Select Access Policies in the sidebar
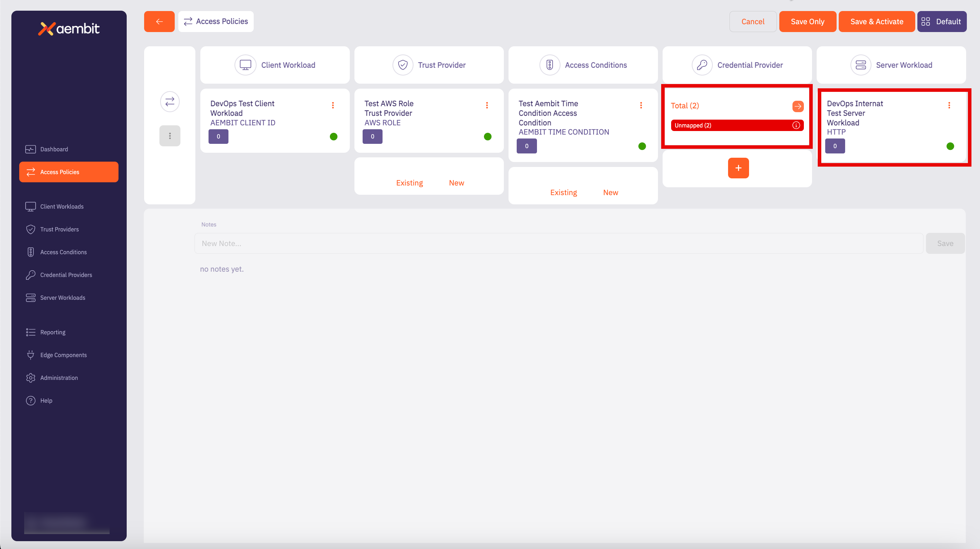This screenshot has width=980, height=549. pyautogui.click(x=68, y=172)
